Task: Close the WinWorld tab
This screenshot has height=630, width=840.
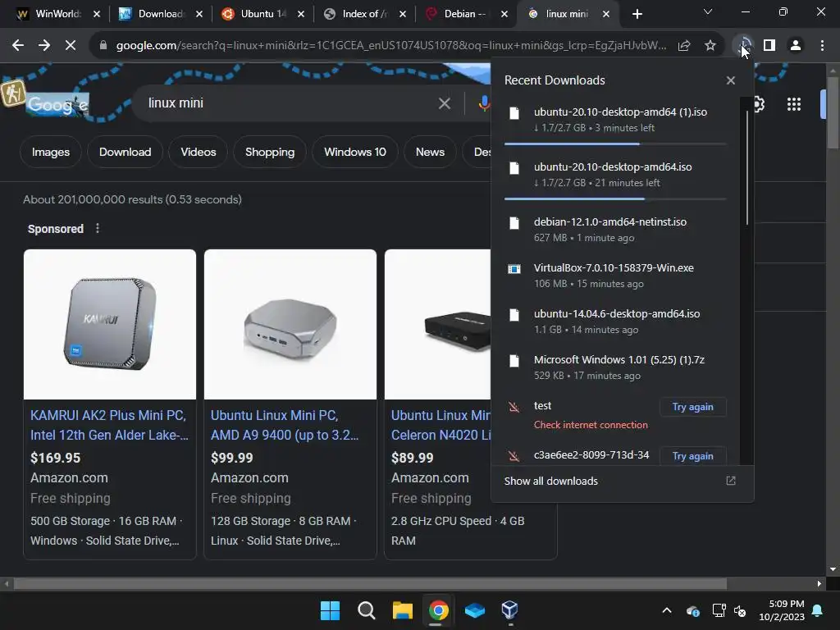Action: [97, 14]
